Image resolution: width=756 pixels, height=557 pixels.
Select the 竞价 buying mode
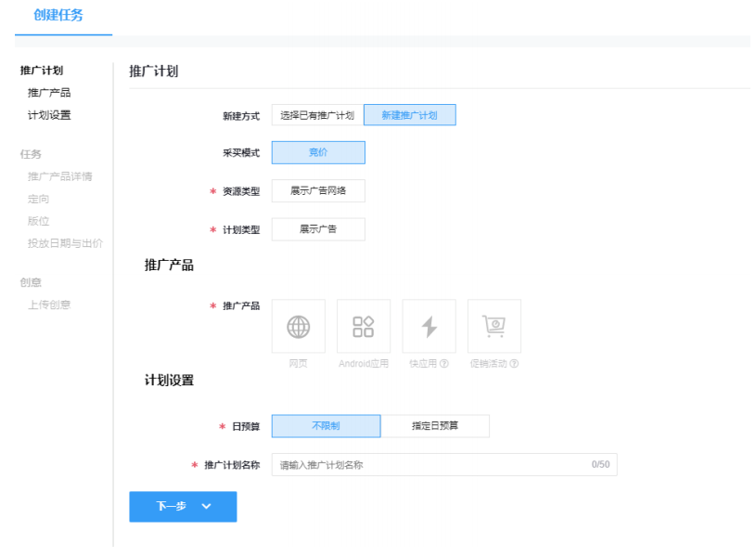(x=318, y=151)
